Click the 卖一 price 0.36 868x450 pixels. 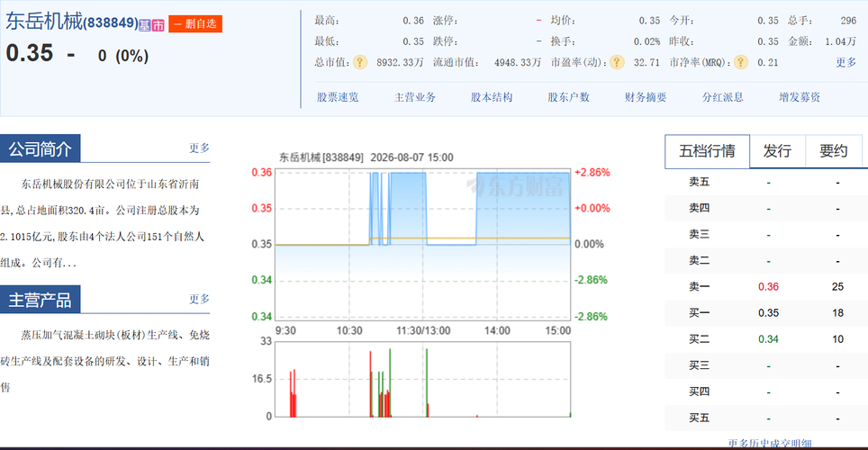[x=768, y=287]
